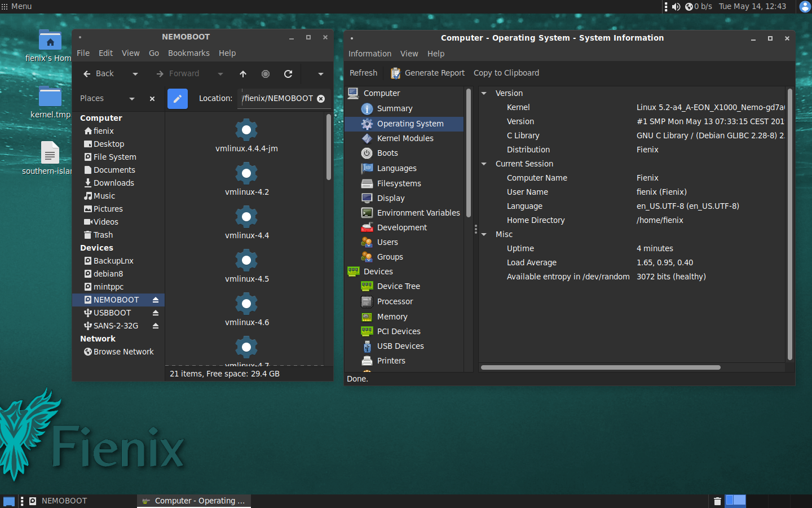Click the horizontal scrollbar in details pane
Image resolution: width=812 pixels, height=508 pixels.
600,367
